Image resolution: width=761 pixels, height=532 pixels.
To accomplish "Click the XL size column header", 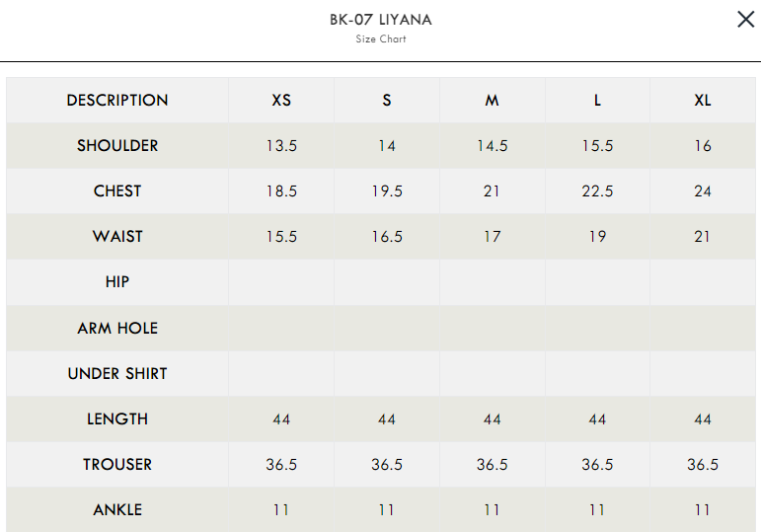I will [703, 101].
